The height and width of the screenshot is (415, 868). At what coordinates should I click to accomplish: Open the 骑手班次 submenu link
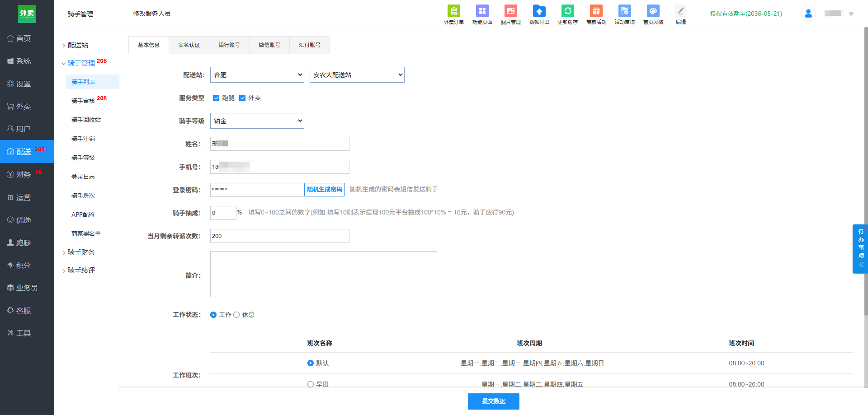(83, 196)
